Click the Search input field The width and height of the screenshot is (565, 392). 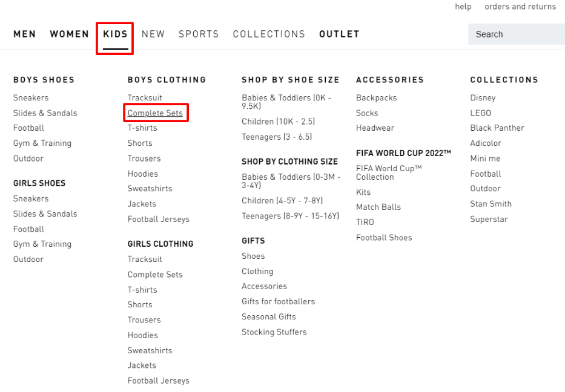click(x=516, y=34)
